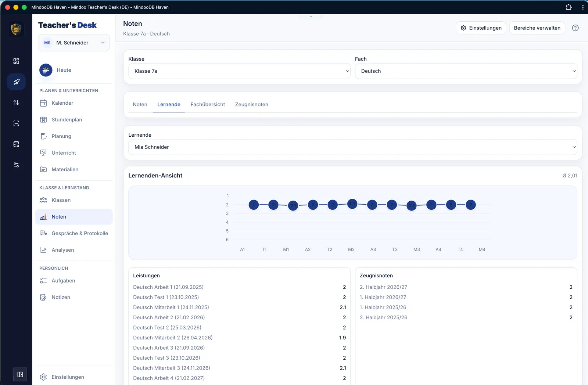This screenshot has width=588, height=385.
Task: Switch to the Fachübersicht tab
Action: 208,105
